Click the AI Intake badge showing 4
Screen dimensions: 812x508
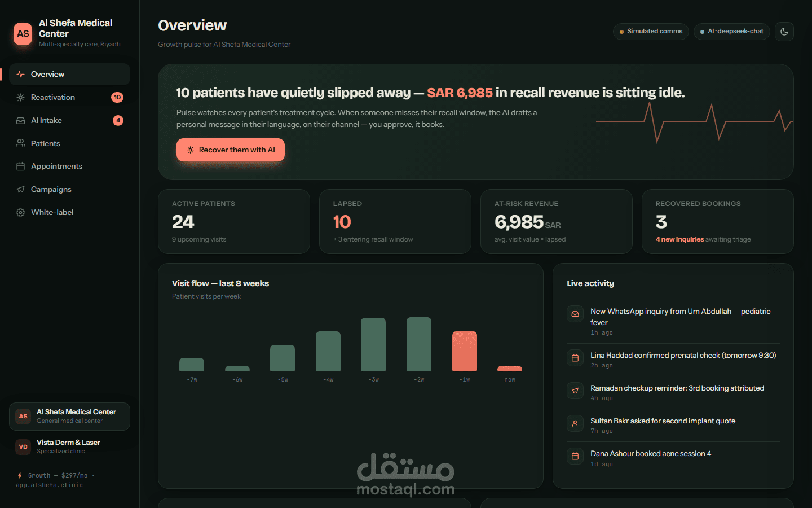click(x=118, y=121)
